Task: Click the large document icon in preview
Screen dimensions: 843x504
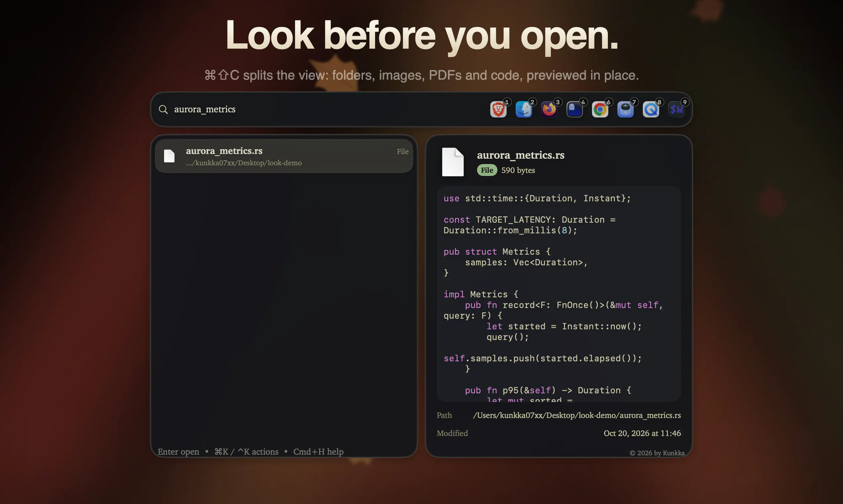Action: click(452, 162)
